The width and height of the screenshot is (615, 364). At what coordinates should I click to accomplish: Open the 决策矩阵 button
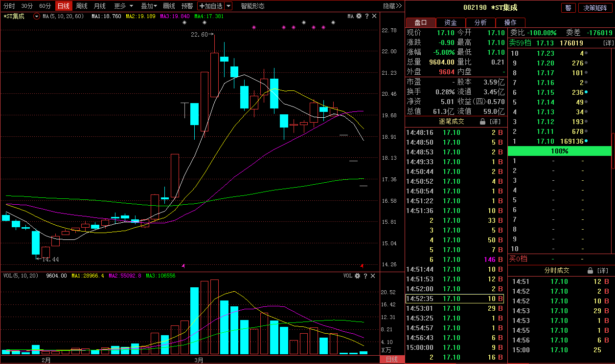595,7
